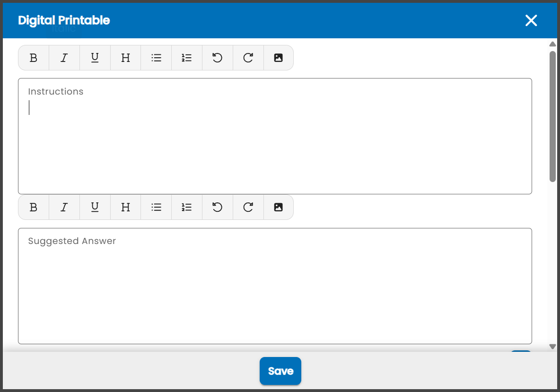560x392 pixels.
Task: Close the Digital Printable dialog
Action: coord(531,21)
